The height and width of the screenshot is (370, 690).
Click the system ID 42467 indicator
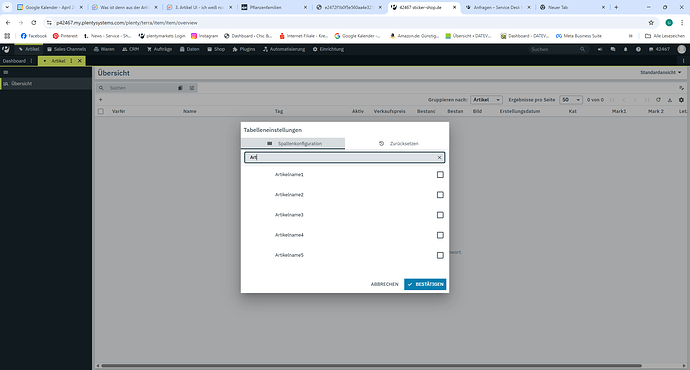click(x=659, y=49)
